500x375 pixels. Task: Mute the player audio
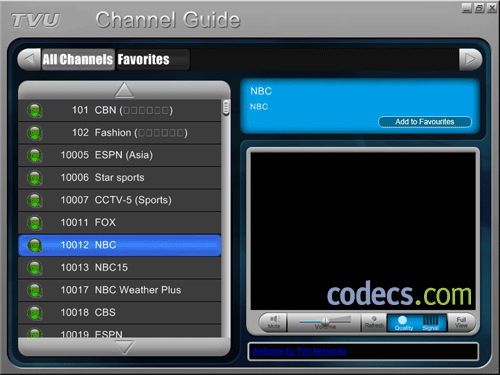(x=274, y=322)
